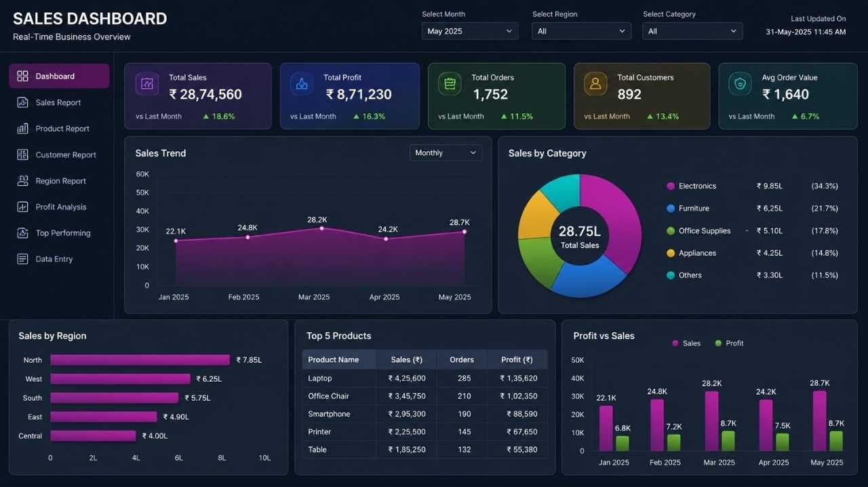Image resolution: width=868 pixels, height=487 pixels.
Task: Click the Mar 2025 Sales bar labeled 28.2K
Action: (711, 421)
